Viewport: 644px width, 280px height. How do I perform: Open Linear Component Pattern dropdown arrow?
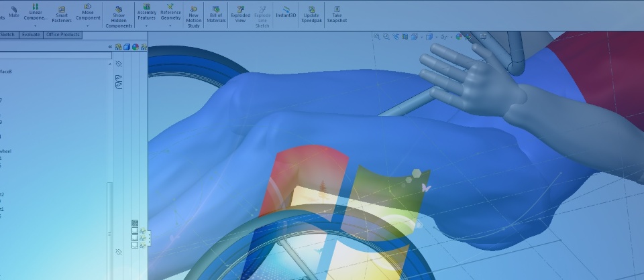click(36, 26)
